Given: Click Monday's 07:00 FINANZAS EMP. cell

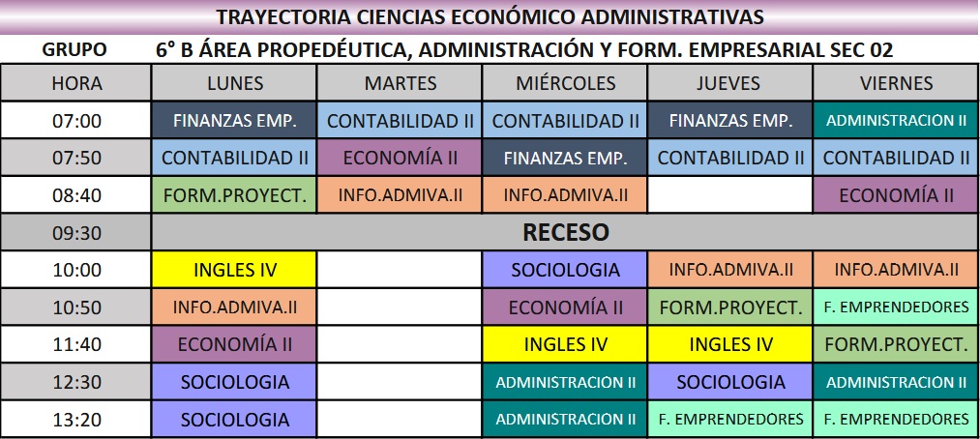Looking at the screenshot, I should pos(234,121).
